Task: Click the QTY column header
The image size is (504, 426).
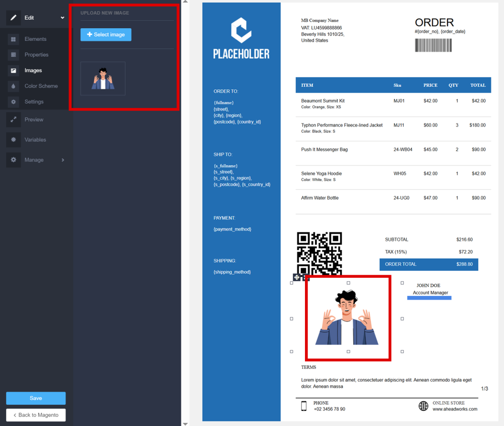Action: 454,85
